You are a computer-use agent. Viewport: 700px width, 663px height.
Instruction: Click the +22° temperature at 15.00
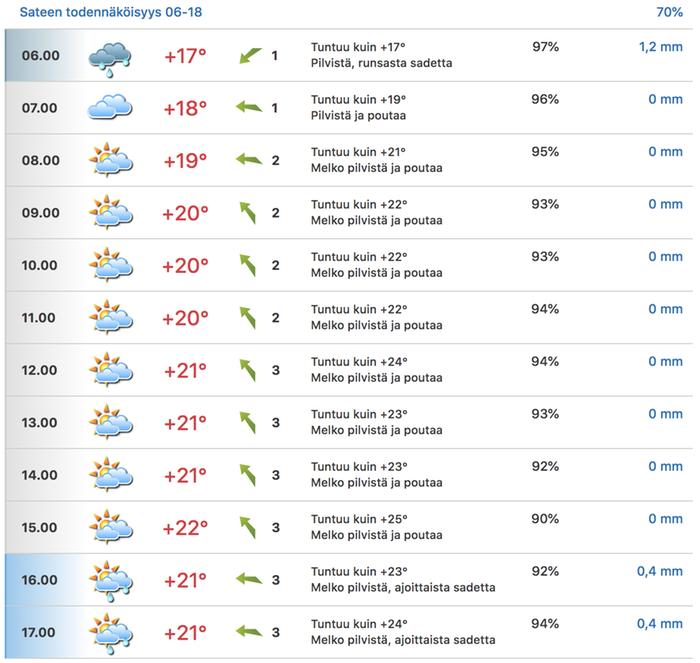click(186, 527)
